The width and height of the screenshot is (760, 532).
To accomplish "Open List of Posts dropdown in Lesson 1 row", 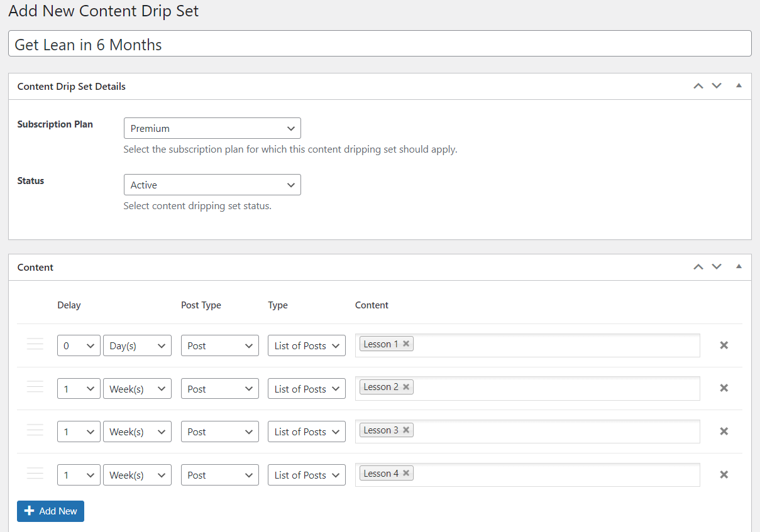I will tap(307, 345).
